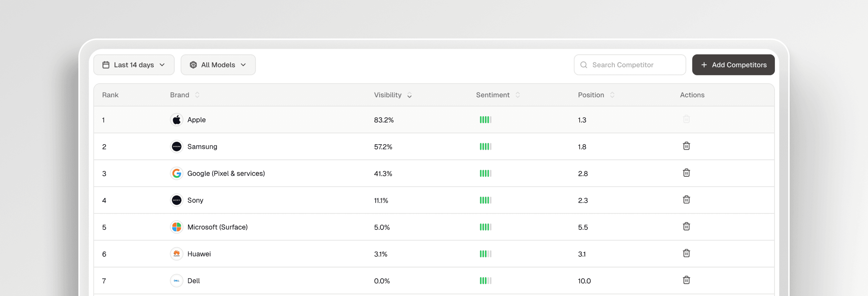Select the Sony brand name
Image resolution: width=868 pixels, height=296 pixels.
(195, 200)
